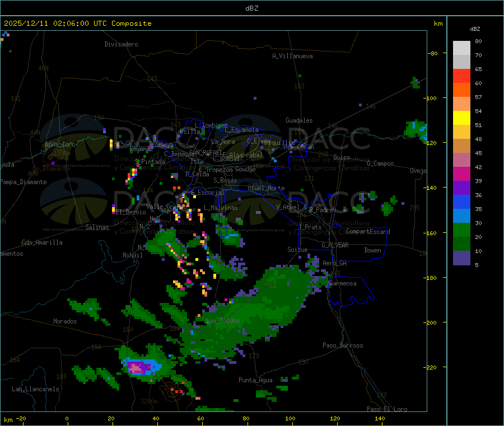Select the 20 dBZ green legend swatch
The height and width of the screenshot is (426, 504).
(461, 244)
